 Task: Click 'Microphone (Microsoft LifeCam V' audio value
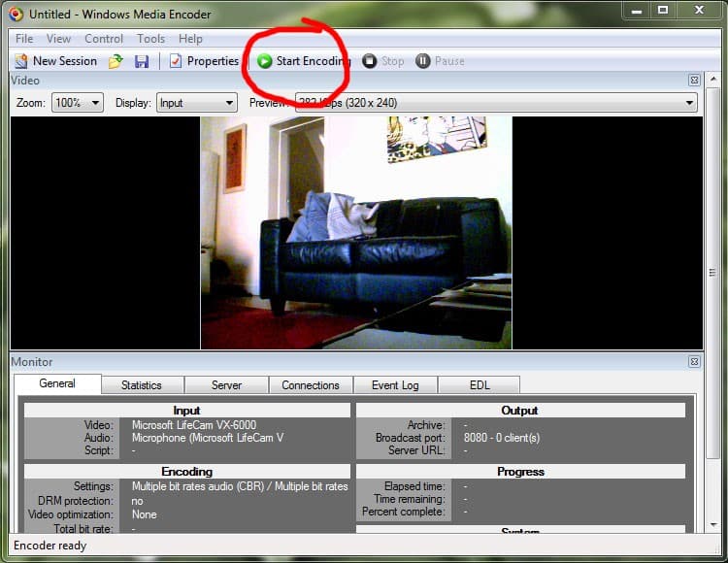208,438
